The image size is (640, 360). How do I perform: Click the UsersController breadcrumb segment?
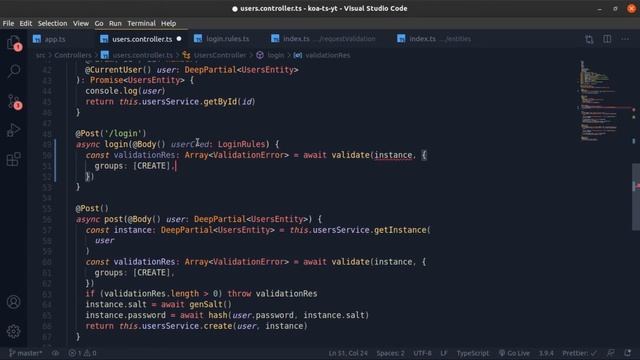[220, 55]
